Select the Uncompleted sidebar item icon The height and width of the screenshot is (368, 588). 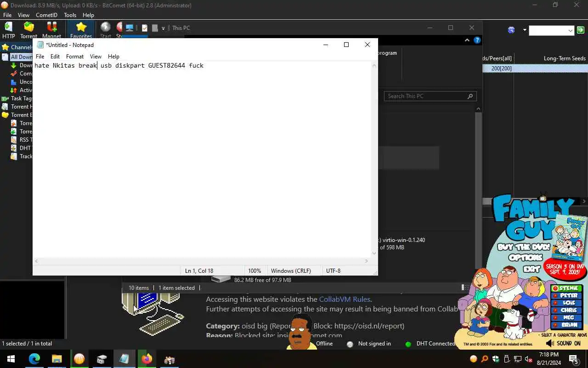coord(14,82)
